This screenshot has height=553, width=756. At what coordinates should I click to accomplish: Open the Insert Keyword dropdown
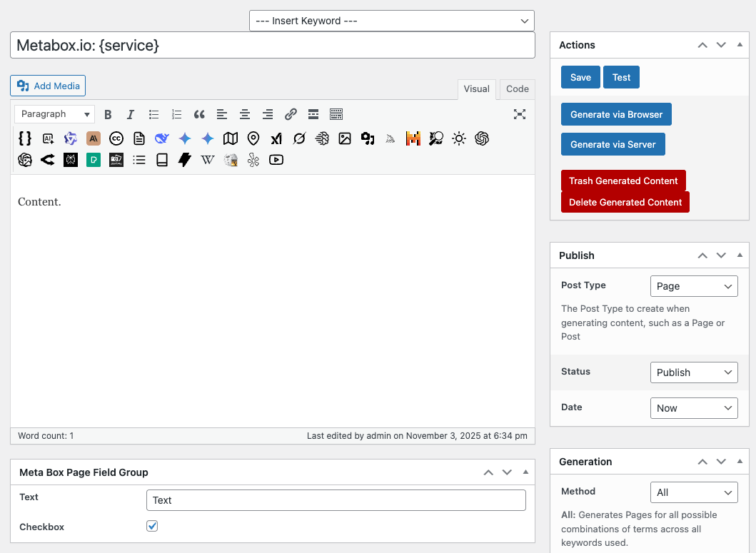tap(390, 21)
